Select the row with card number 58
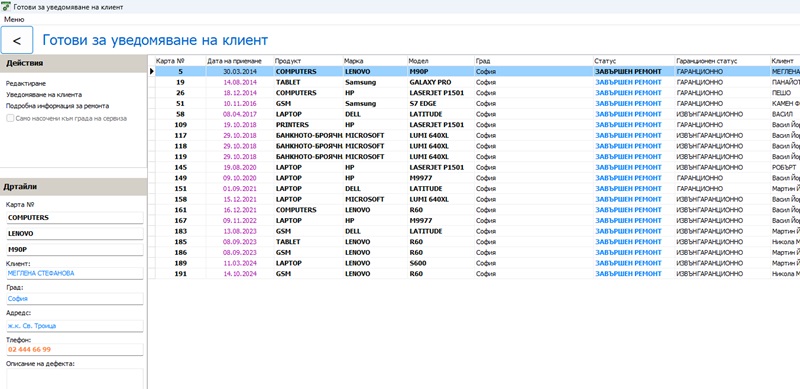 point(474,114)
